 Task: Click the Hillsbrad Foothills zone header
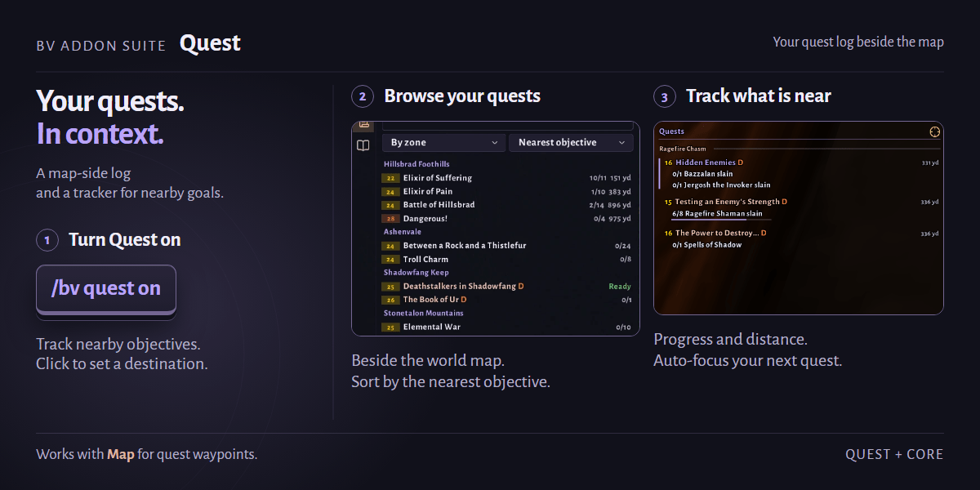(x=416, y=164)
